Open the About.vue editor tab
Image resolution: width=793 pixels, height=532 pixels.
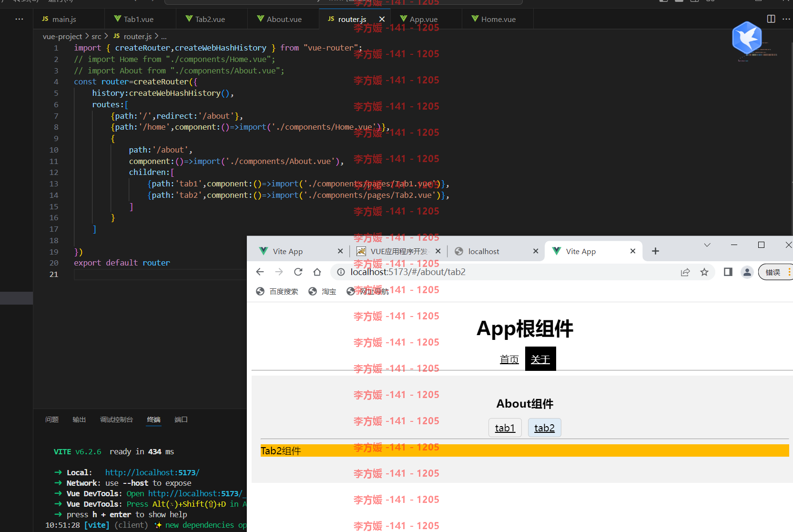[x=284, y=19]
